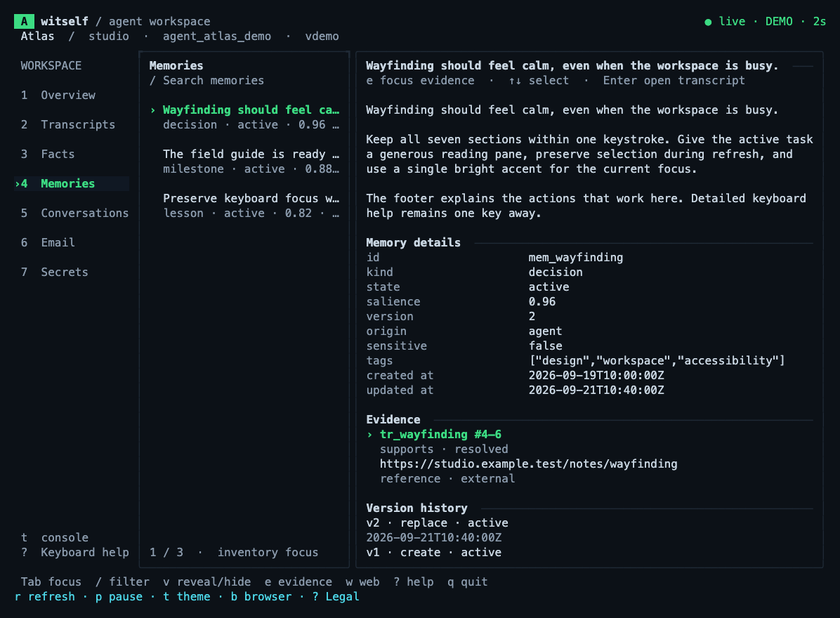Viewport: 840px width, 618px height.
Task: Click the b browser footer action
Action: tap(261, 596)
